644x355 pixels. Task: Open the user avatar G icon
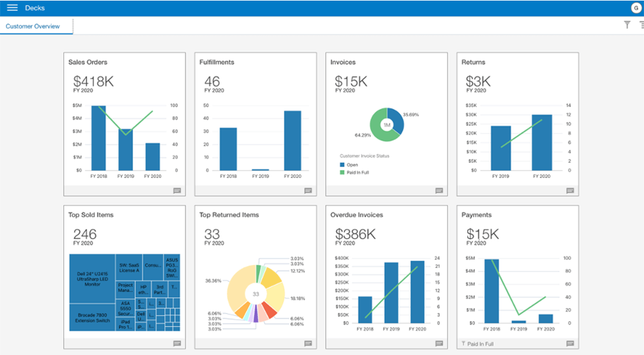[635, 8]
